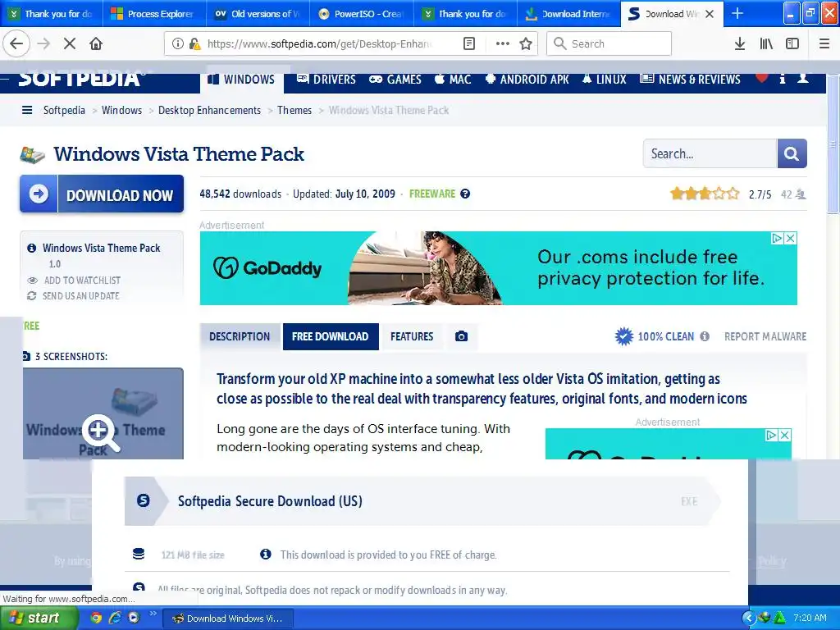Go back using the browser back arrow
This screenshot has height=630, width=840.
pos(16,44)
